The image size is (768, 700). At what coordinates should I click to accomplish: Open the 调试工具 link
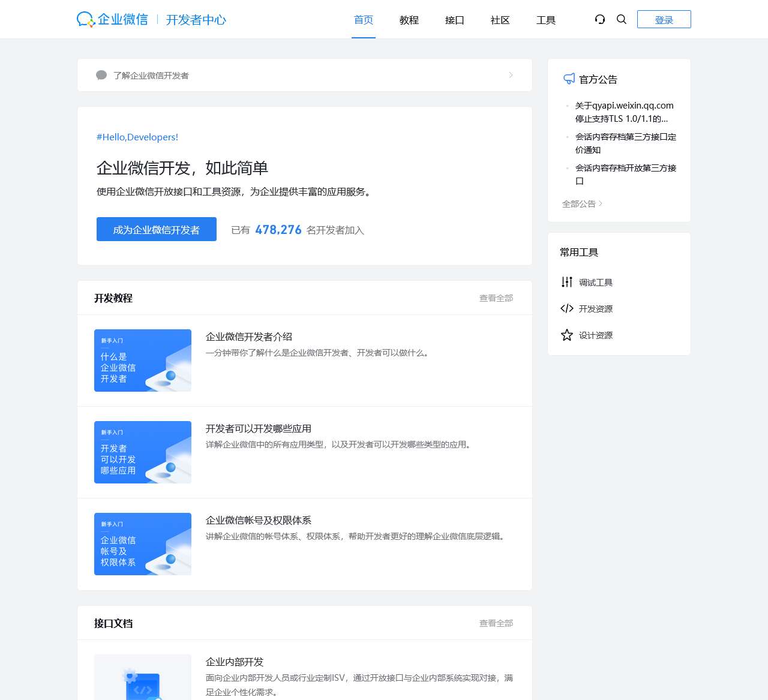(x=596, y=283)
